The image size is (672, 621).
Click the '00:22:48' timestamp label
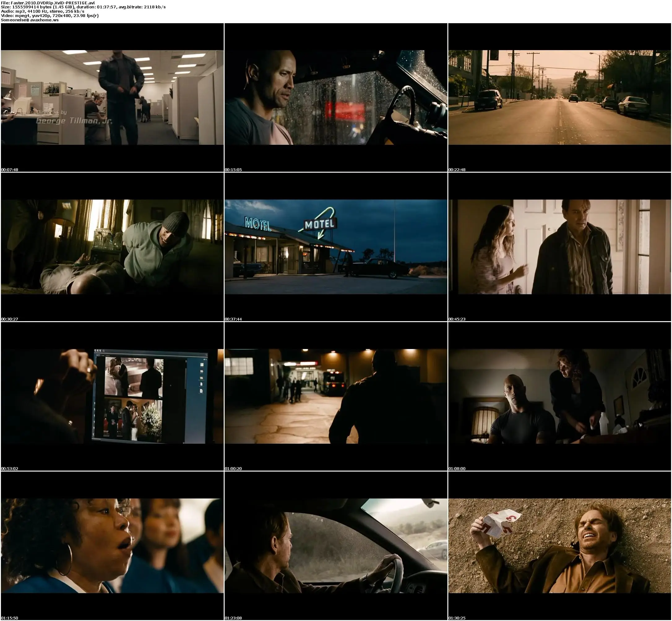(457, 170)
